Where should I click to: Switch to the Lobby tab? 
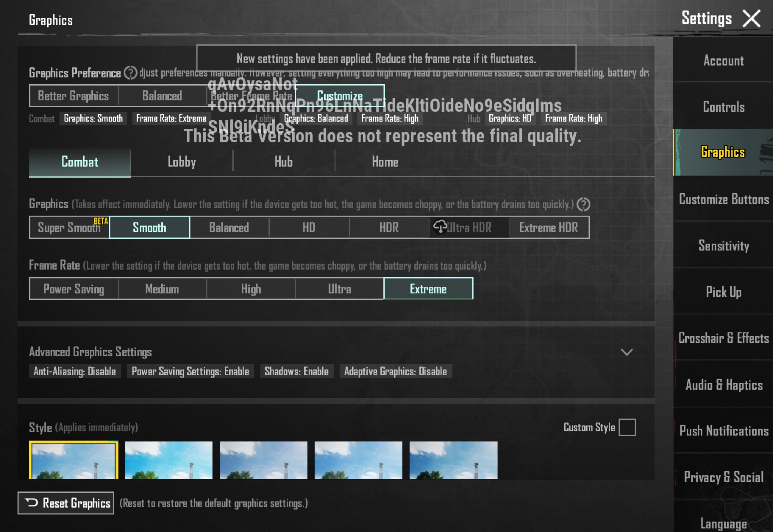(181, 162)
